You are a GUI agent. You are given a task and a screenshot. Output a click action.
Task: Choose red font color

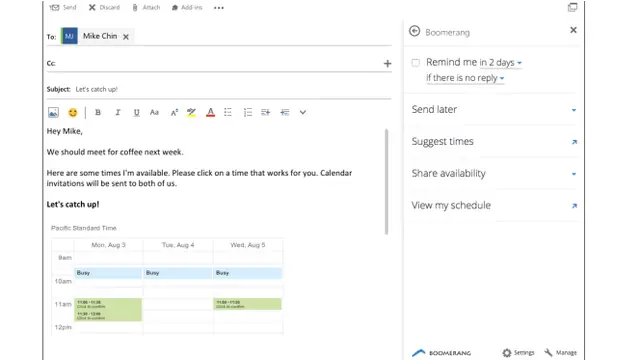(x=210, y=112)
